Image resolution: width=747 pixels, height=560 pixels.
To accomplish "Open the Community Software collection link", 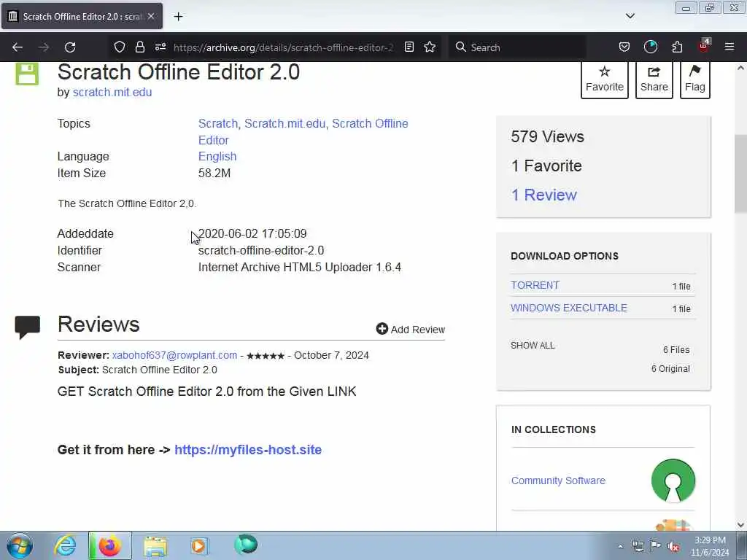I will [x=558, y=481].
